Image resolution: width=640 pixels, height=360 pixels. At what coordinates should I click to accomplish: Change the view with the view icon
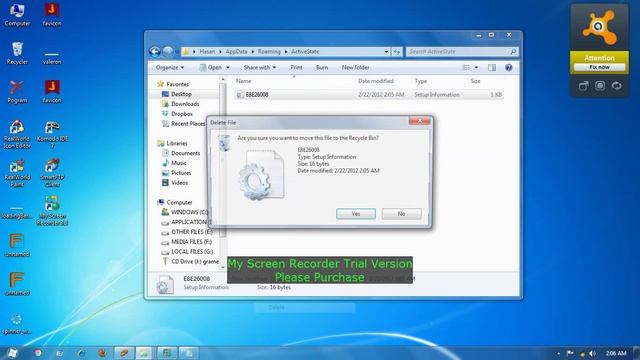click(466, 68)
